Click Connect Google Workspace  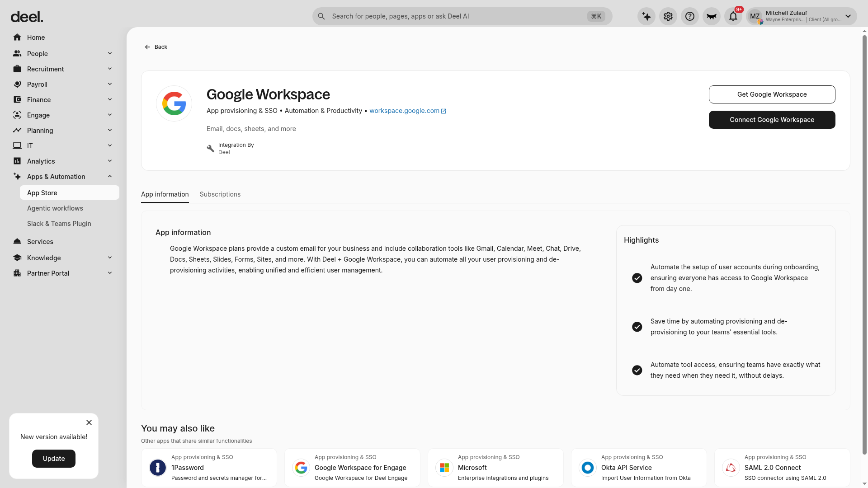tap(772, 120)
